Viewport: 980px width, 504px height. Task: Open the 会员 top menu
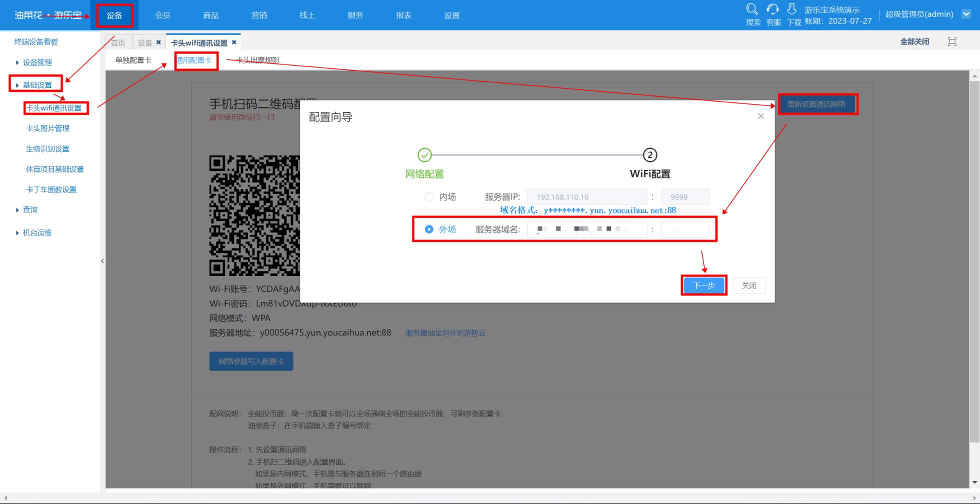[x=162, y=15]
